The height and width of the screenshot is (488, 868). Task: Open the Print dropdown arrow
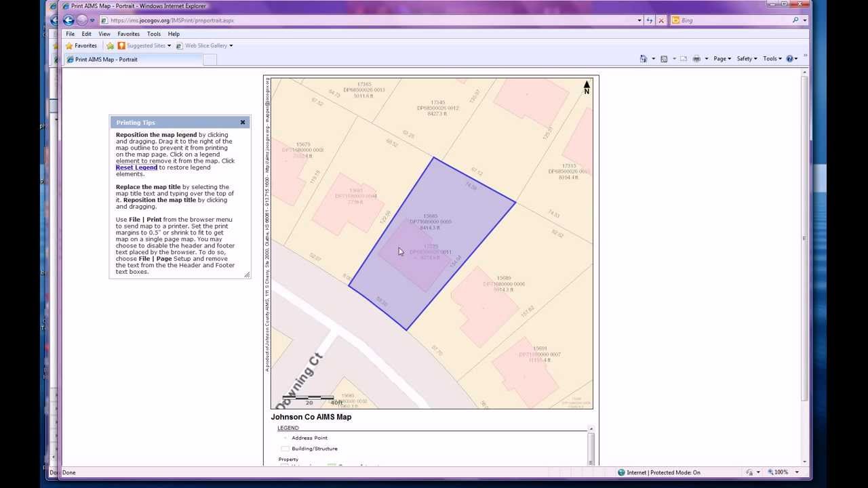pyautogui.click(x=706, y=59)
